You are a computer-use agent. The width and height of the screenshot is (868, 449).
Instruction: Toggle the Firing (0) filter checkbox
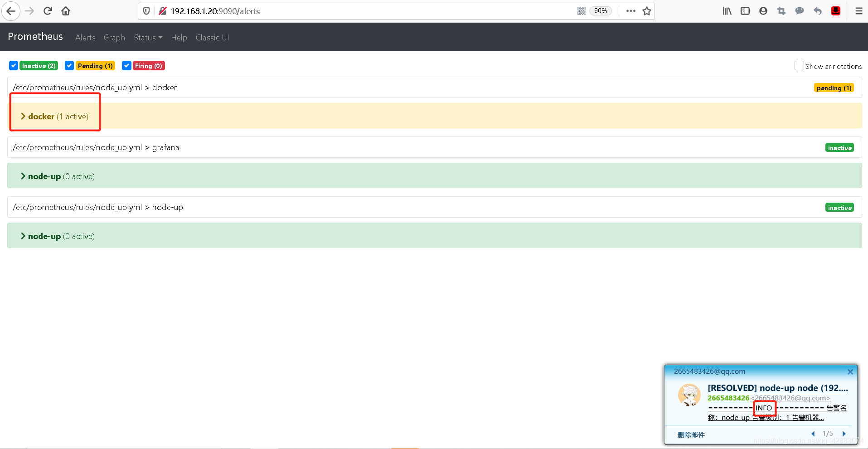tap(126, 66)
